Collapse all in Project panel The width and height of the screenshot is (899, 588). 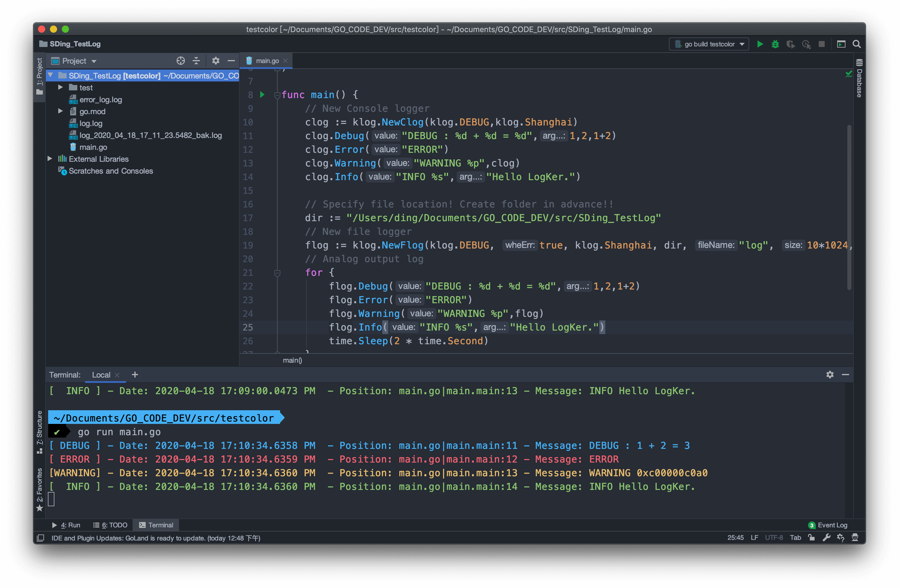[x=196, y=61]
